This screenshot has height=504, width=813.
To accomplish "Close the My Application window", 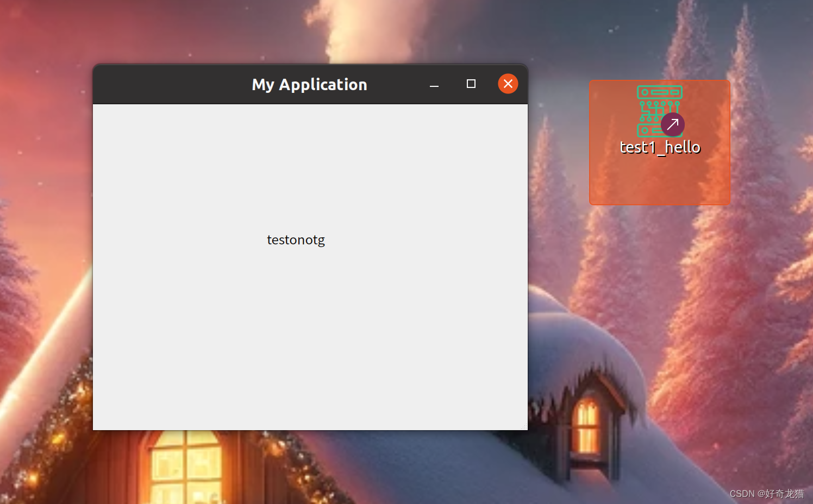I will pyautogui.click(x=508, y=84).
